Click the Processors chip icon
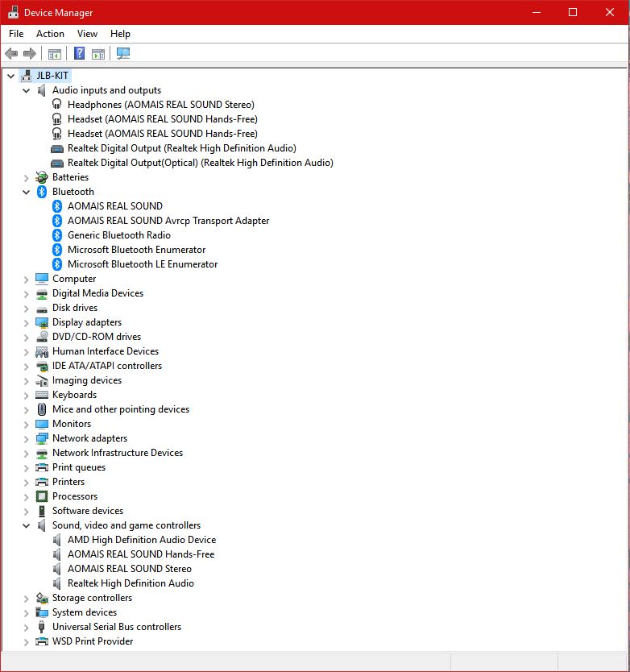Image resolution: width=630 pixels, height=672 pixels. coord(42,496)
